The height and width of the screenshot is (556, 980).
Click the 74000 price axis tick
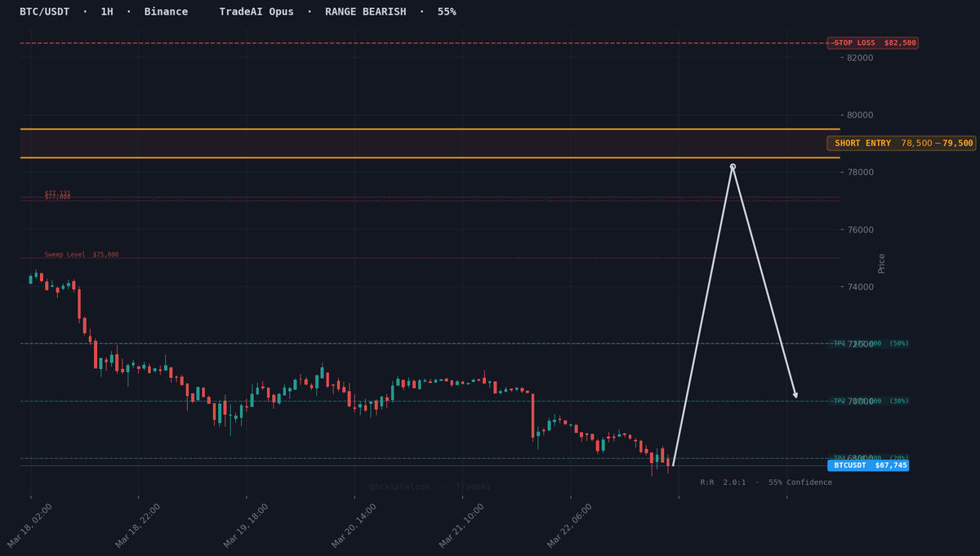coord(860,287)
